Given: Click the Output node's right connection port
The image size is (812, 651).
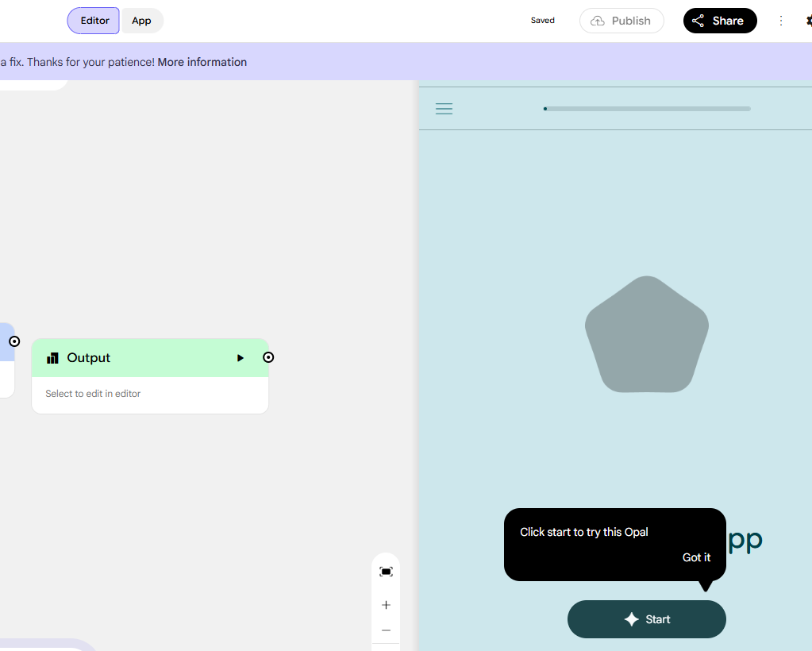Looking at the screenshot, I should [x=268, y=358].
